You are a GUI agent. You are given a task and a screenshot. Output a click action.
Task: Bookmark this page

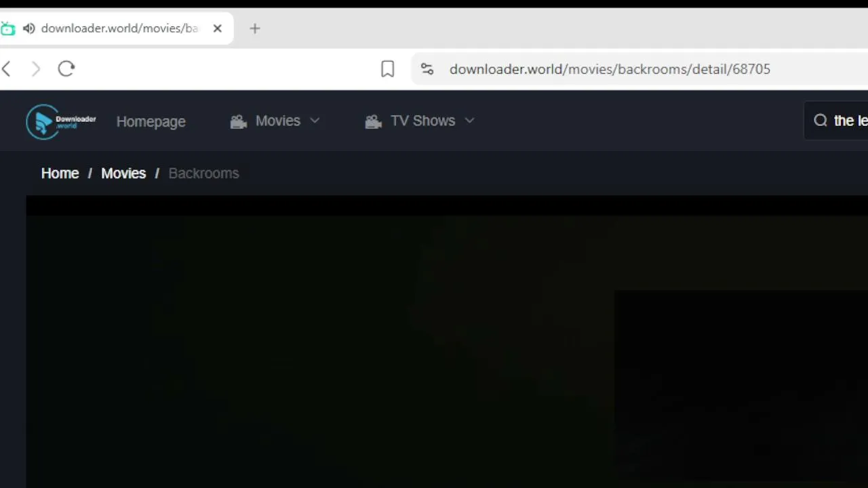pyautogui.click(x=387, y=68)
